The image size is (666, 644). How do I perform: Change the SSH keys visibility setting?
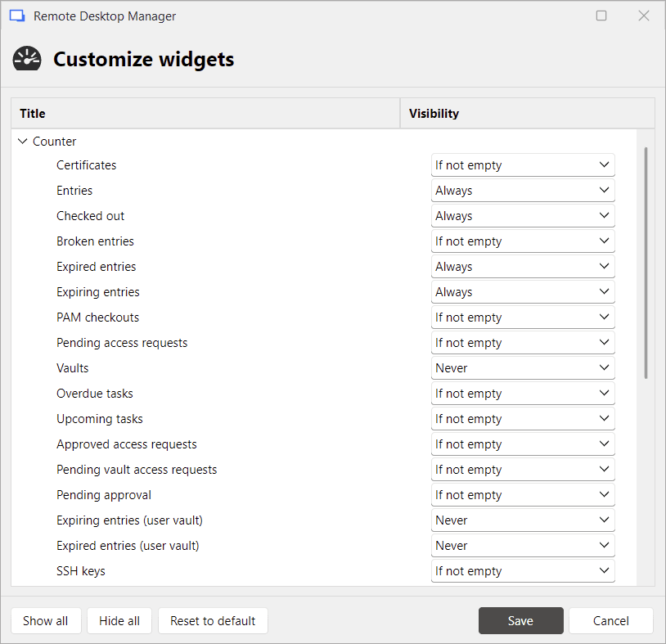click(522, 570)
